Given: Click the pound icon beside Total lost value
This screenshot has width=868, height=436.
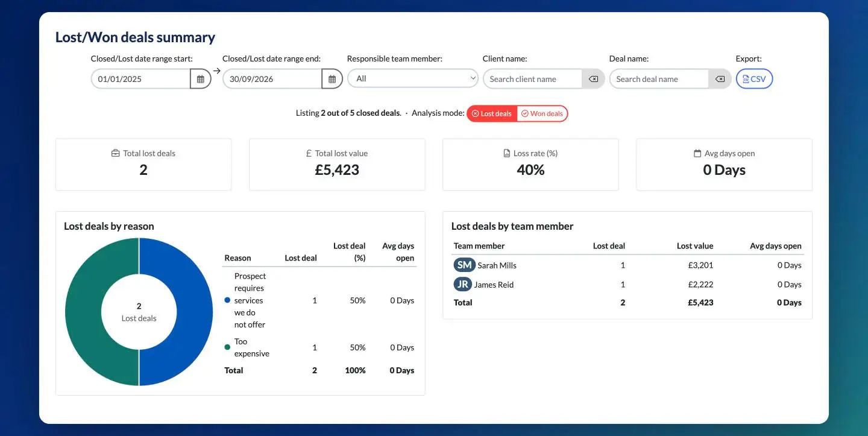Looking at the screenshot, I should [x=309, y=153].
